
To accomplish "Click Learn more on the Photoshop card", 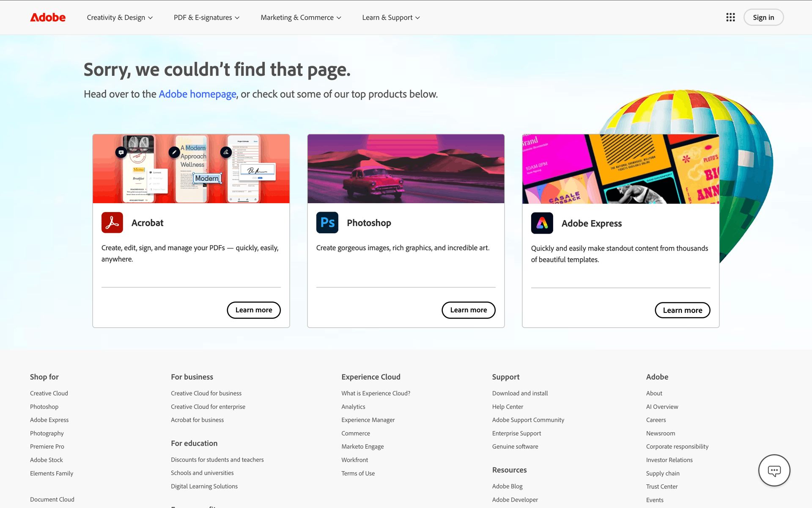I will coord(469,310).
